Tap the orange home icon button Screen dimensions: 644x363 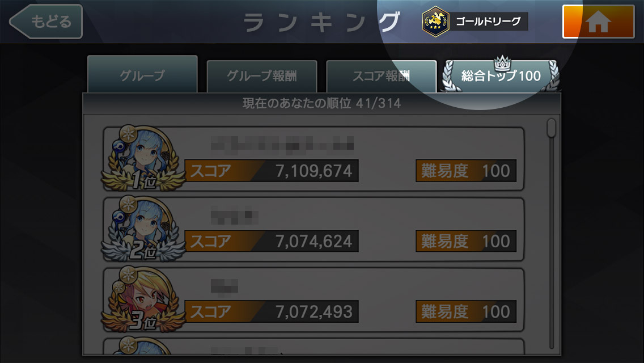coord(598,22)
